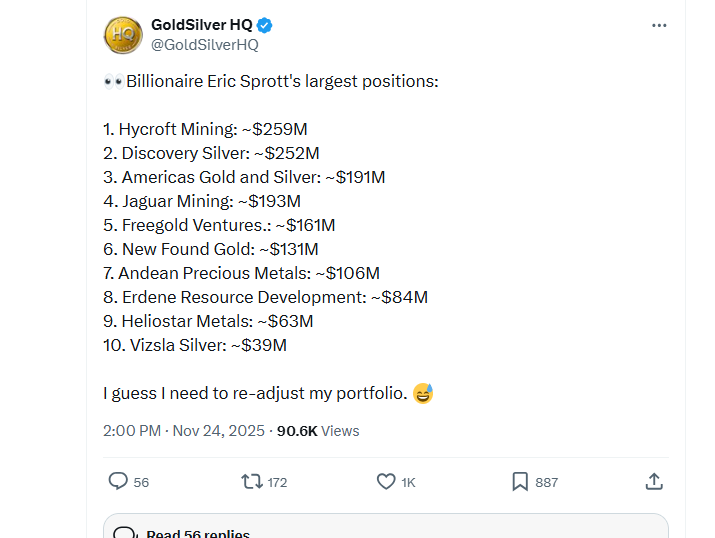
Task: Click the sweat-smile emoji after portfolio
Action: (423, 393)
